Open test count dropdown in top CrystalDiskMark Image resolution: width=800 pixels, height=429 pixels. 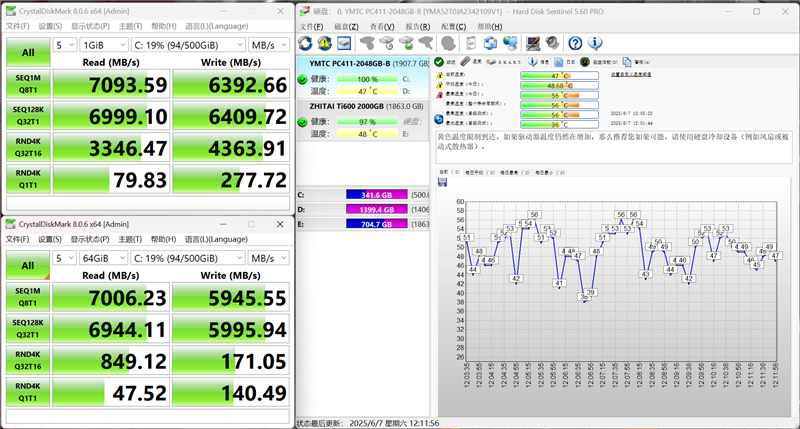point(65,45)
